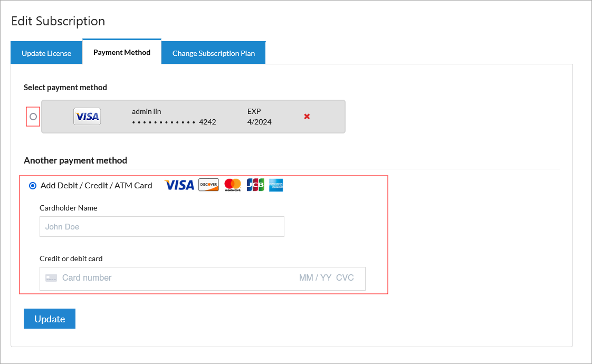Image resolution: width=592 pixels, height=364 pixels.
Task: Focus the Cardholder Name input field
Action: (x=162, y=226)
